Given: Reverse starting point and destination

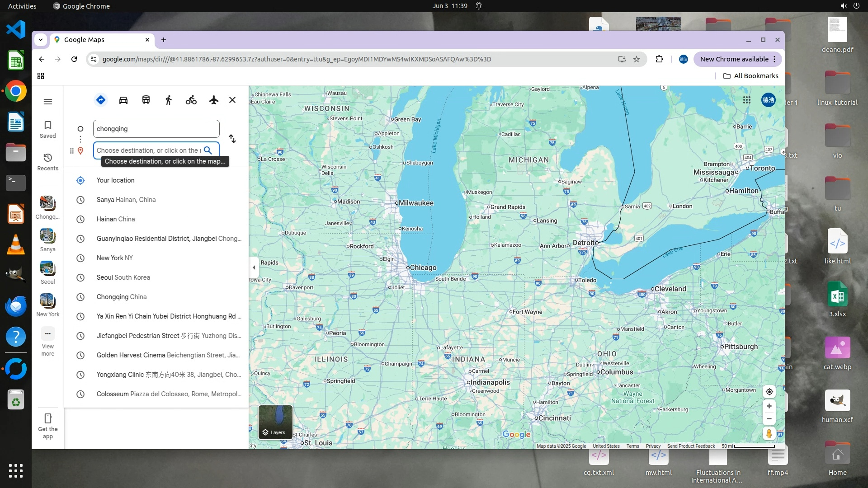Looking at the screenshot, I should [232, 139].
